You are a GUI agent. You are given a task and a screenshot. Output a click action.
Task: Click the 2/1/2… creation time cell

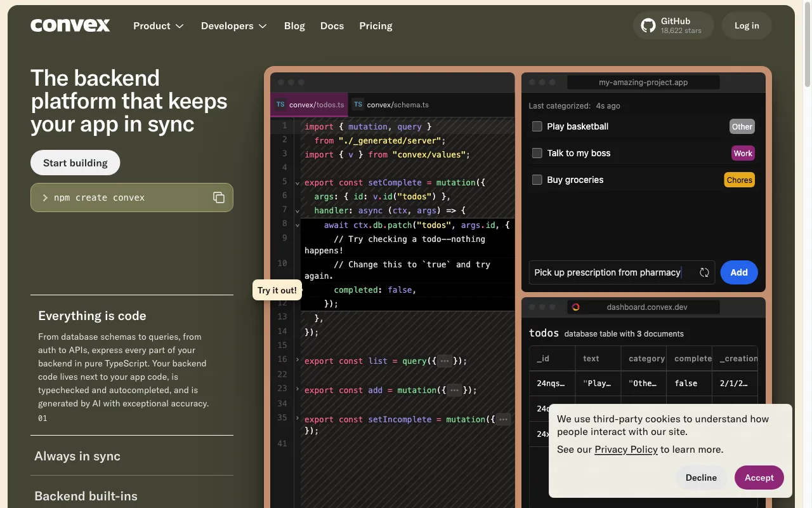(735, 384)
